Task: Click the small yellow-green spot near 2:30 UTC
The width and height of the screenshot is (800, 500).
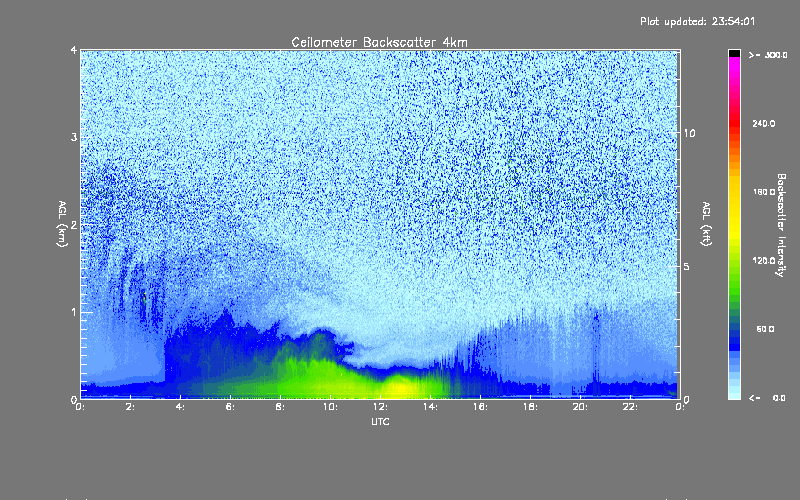Action: tap(144, 297)
